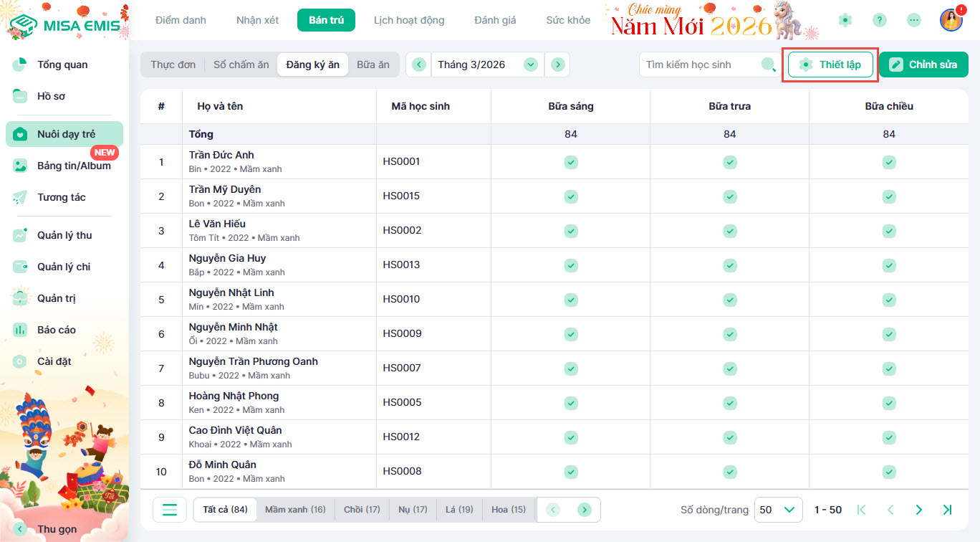Open the more options ellipsis icon
980x542 pixels.
[x=914, y=20]
